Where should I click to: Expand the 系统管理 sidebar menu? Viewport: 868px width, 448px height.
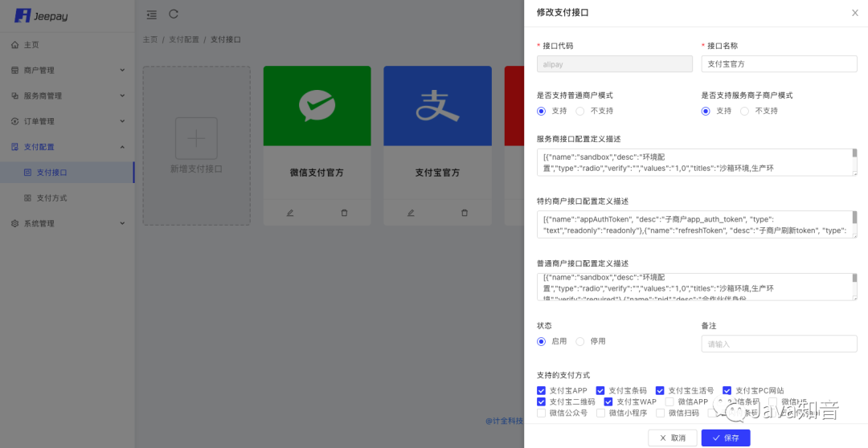point(67,223)
